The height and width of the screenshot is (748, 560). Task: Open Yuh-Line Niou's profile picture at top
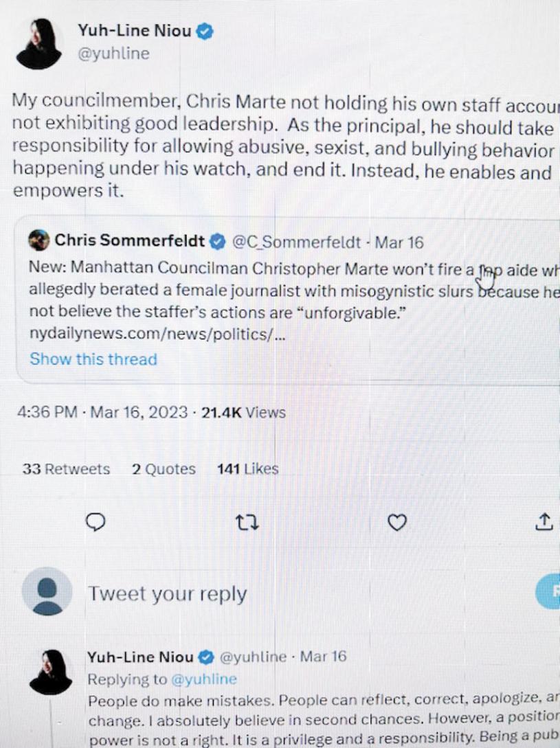(40, 44)
